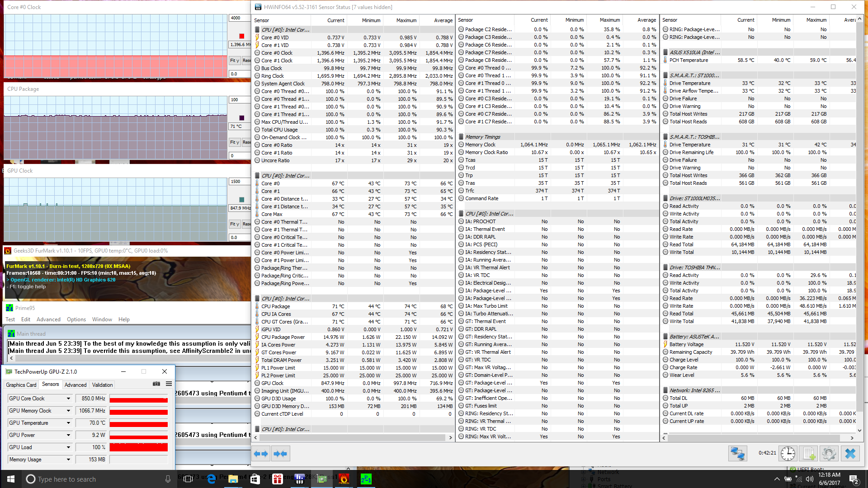Click Fit y button on GPU Clock graph
The image size is (868, 488).
[234, 224]
